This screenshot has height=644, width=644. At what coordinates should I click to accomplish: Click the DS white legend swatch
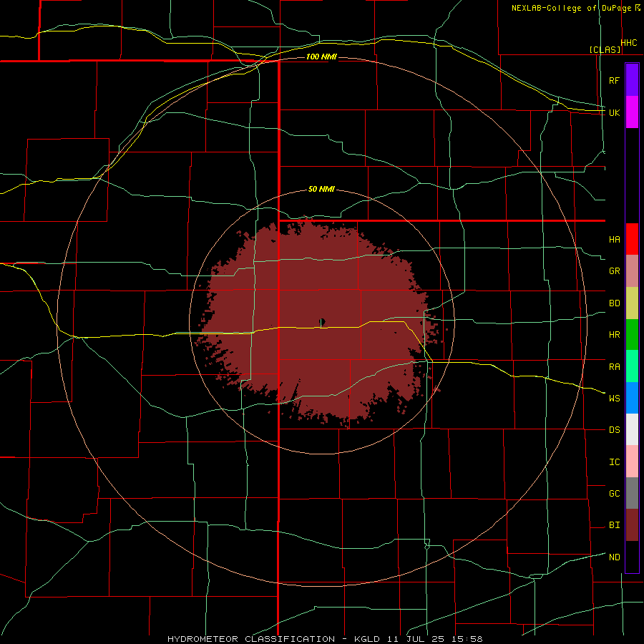632,429
